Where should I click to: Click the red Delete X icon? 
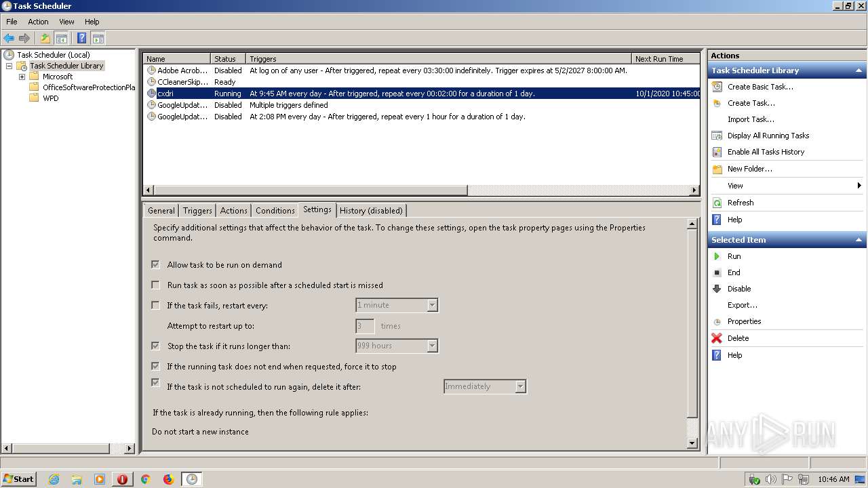(x=717, y=338)
